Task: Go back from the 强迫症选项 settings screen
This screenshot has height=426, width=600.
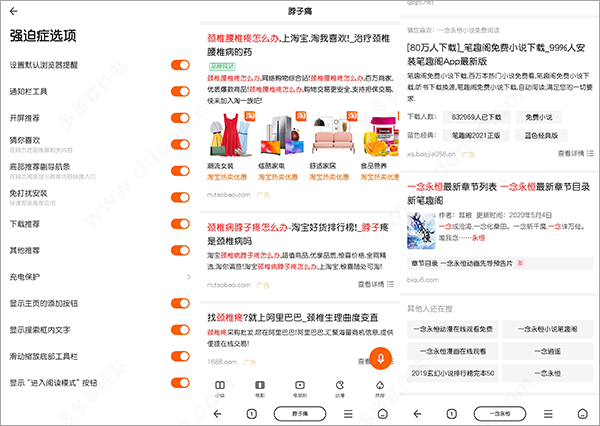Action: point(13,11)
